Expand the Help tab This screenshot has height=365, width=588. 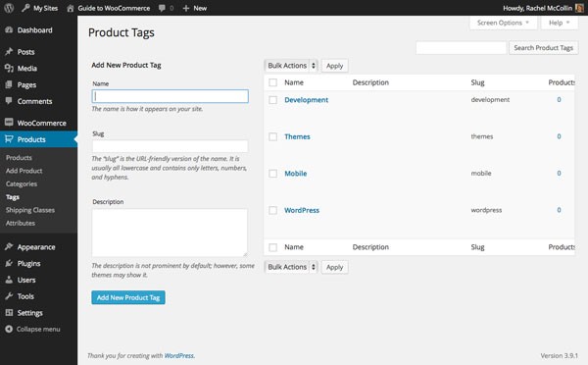click(560, 23)
